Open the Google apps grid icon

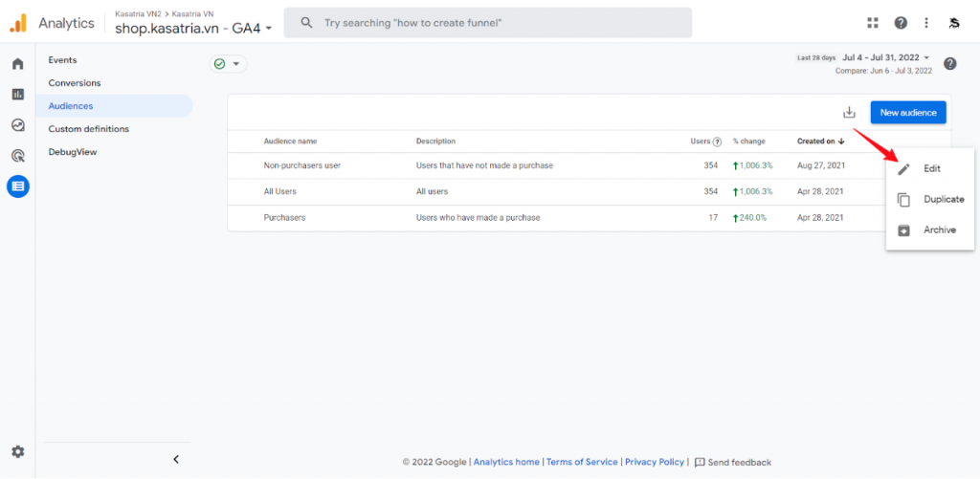(x=873, y=23)
